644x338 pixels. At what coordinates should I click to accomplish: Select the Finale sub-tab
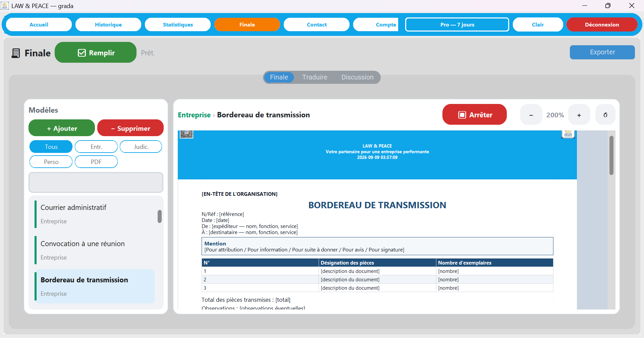pyautogui.click(x=279, y=77)
